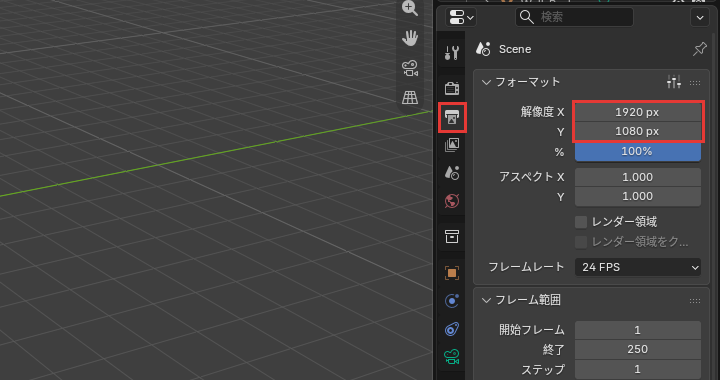Click the 解像度 X label
The image size is (720, 380).
(x=542, y=112)
